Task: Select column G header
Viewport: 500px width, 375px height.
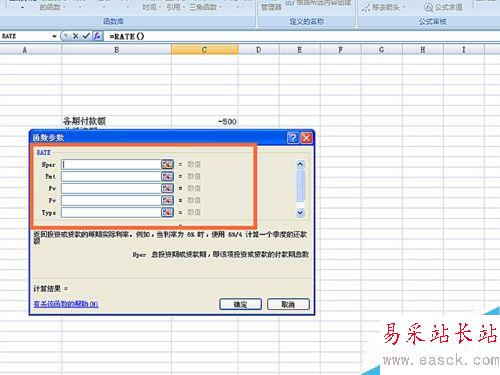Action: click(x=382, y=50)
